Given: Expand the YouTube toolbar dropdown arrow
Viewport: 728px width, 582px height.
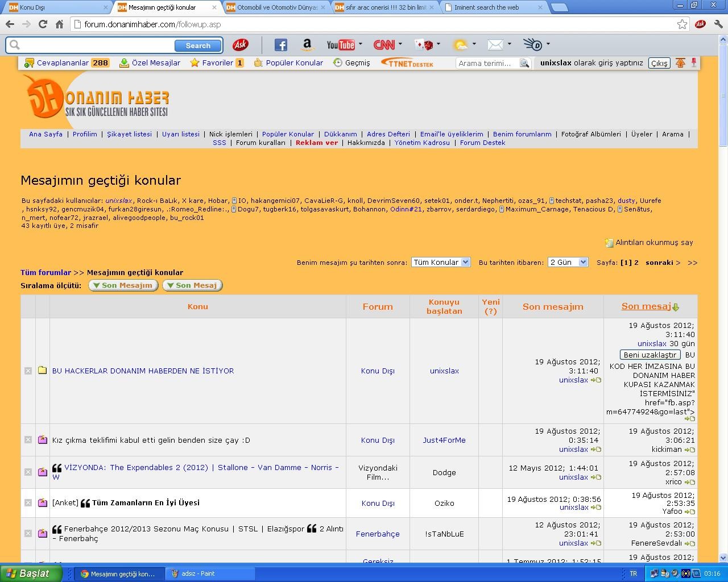Looking at the screenshot, I should point(361,44).
